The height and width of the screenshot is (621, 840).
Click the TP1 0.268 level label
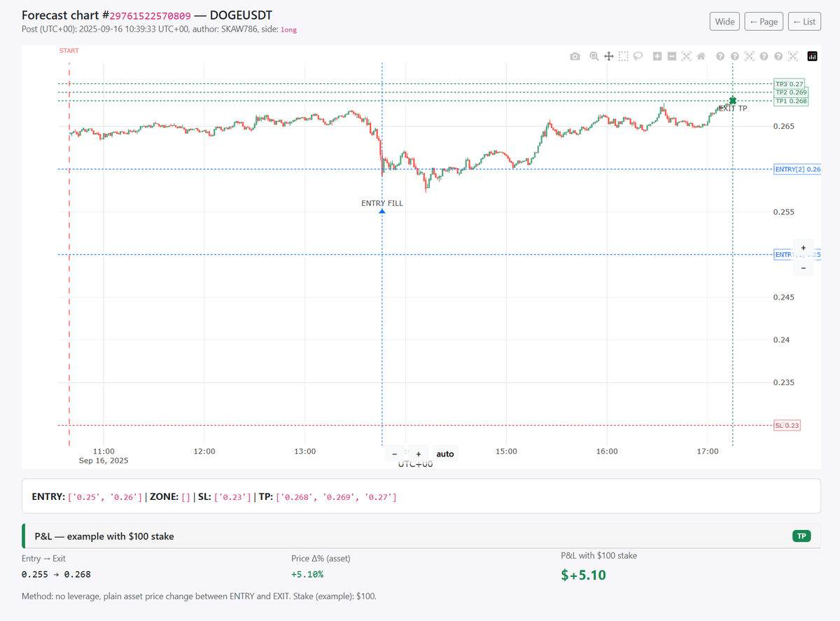tap(791, 101)
